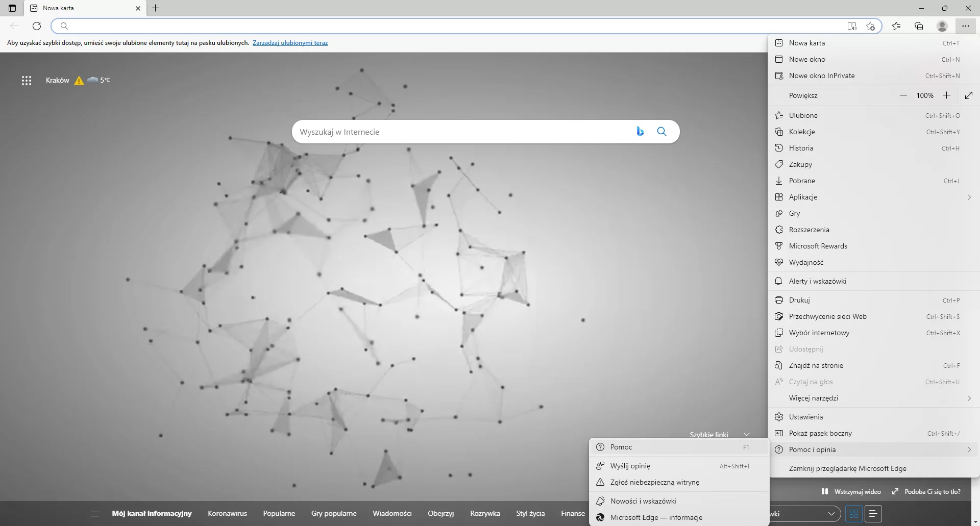Click the profile avatar icon
980x526 pixels.
coord(942,26)
